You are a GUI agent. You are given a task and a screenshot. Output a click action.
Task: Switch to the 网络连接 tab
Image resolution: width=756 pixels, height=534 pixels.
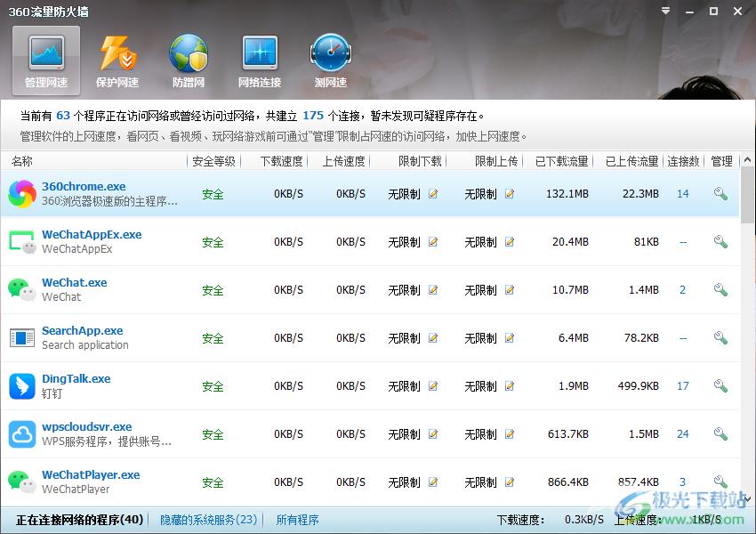click(260, 61)
